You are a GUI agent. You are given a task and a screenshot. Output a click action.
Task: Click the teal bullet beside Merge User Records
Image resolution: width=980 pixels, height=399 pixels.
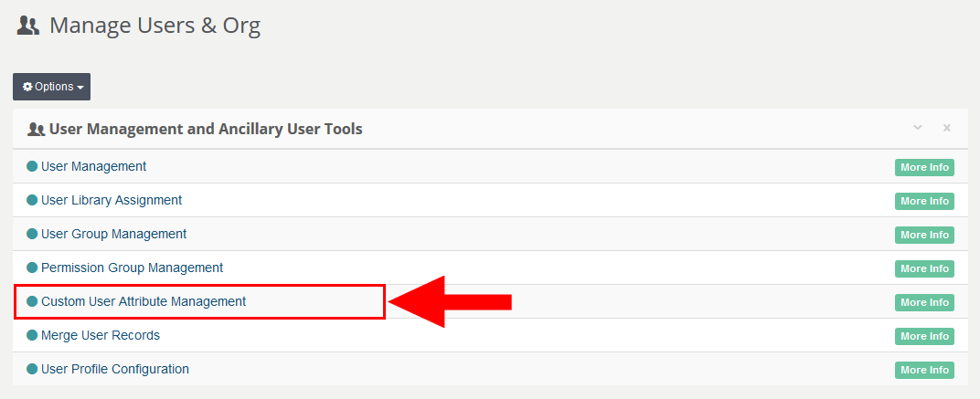33,335
